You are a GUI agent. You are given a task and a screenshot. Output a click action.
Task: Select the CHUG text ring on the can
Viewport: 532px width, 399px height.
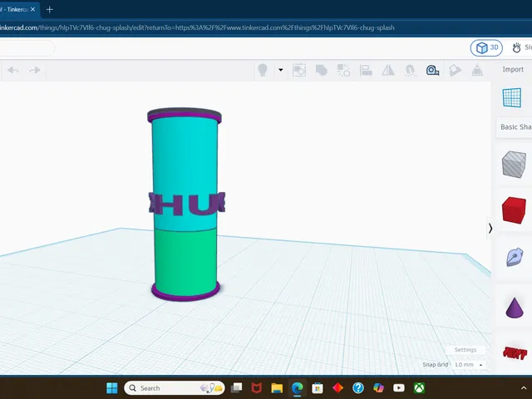[x=186, y=204]
